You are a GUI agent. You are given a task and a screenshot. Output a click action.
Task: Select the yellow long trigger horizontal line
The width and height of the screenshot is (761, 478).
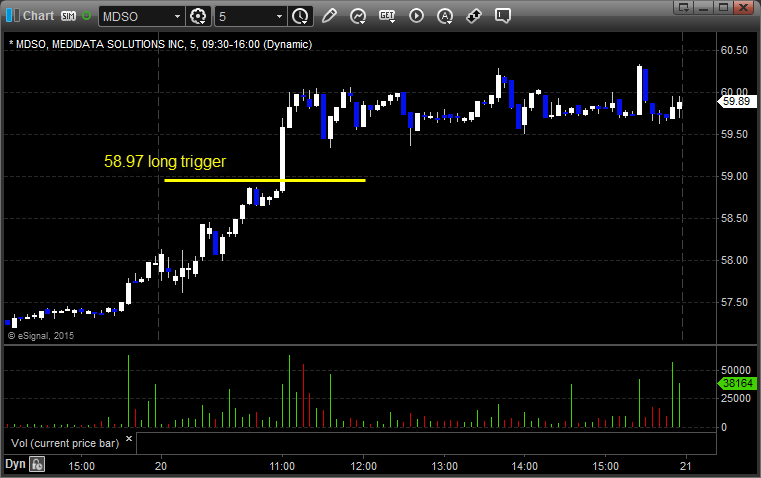click(265, 181)
